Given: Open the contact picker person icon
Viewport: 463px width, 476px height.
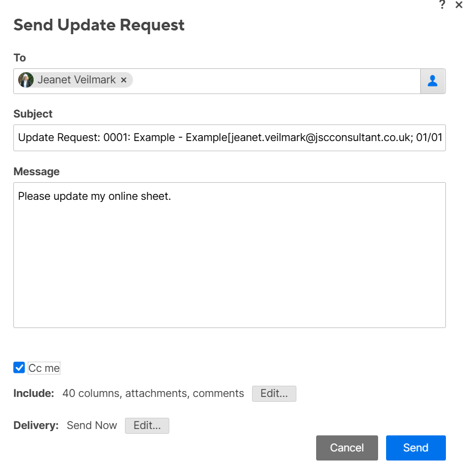Looking at the screenshot, I should (433, 81).
